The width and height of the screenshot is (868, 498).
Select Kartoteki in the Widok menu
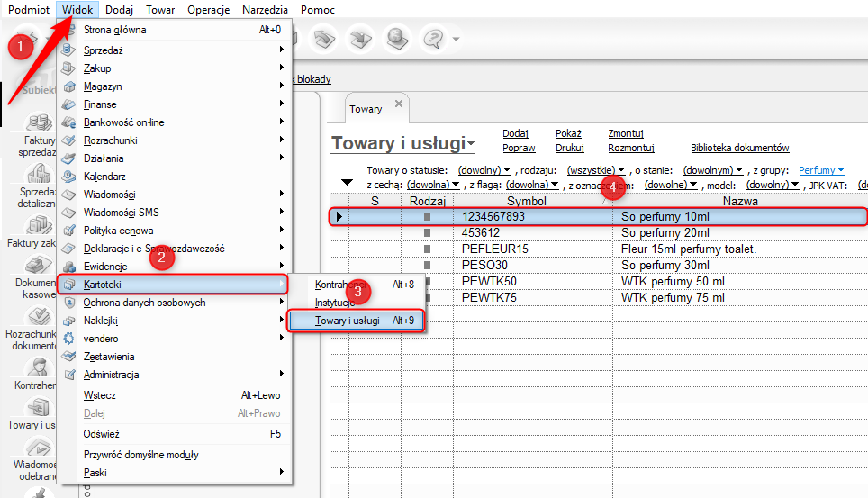(173, 285)
